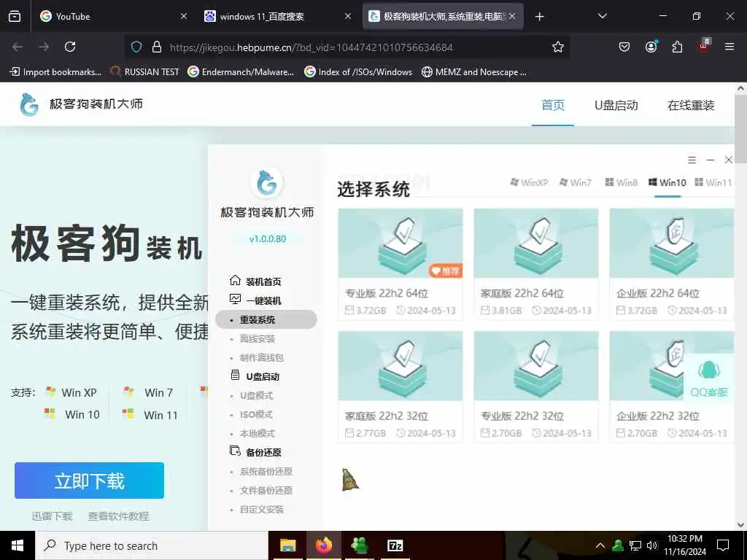Select 离线安装 in the sidebar
This screenshot has width=747, height=560.
[258, 338]
